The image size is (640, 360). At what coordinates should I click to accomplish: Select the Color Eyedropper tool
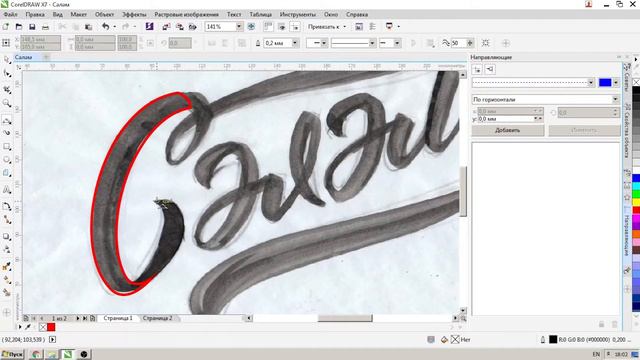tap(7, 267)
